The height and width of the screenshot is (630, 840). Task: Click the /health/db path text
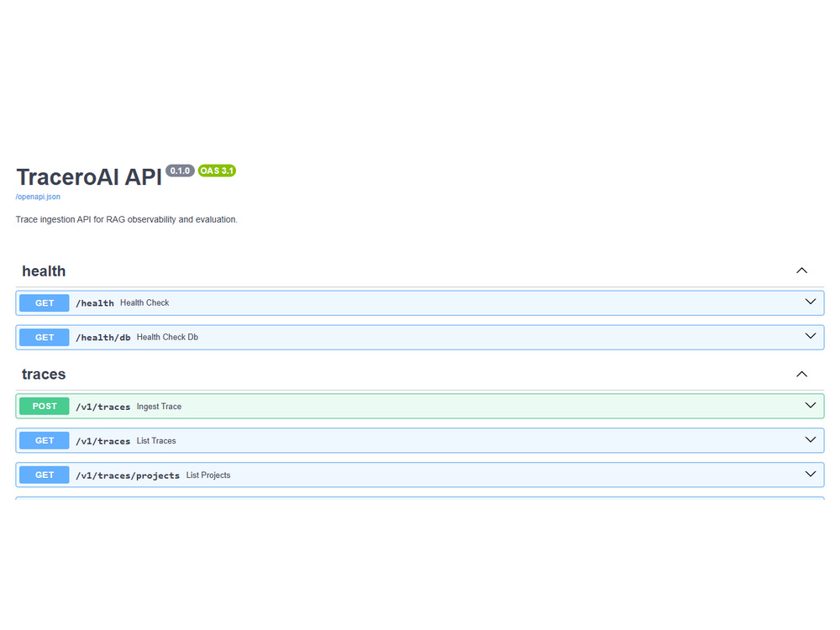[x=102, y=338]
